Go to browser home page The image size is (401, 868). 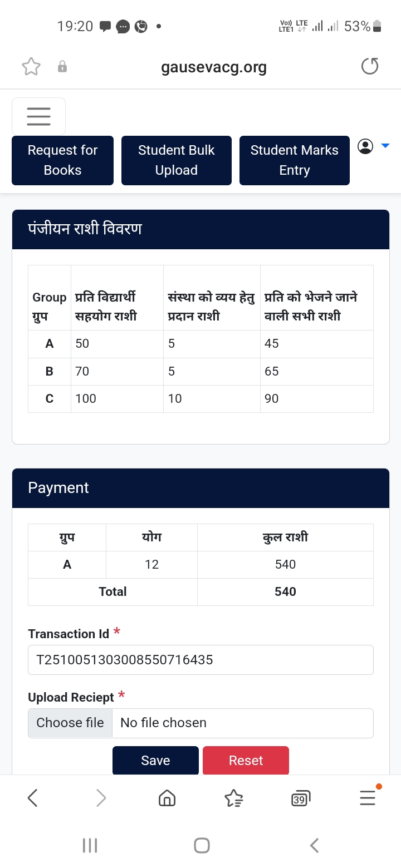pyautogui.click(x=167, y=798)
